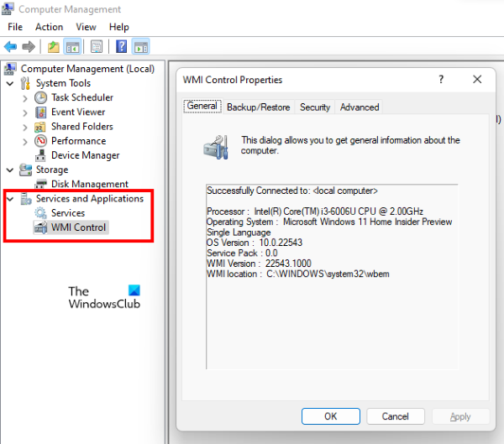The image size is (504, 444).
Task: Click the Services and Applications icon
Action: coord(26,199)
